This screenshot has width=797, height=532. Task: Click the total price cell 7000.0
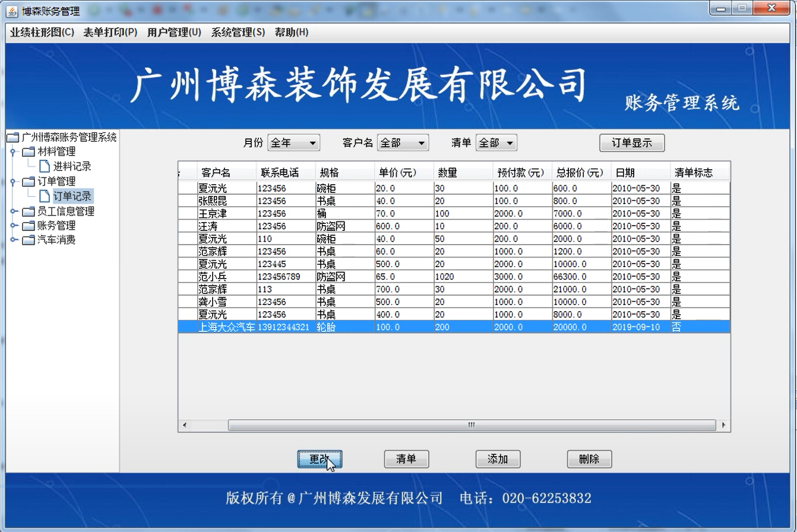(581, 213)
